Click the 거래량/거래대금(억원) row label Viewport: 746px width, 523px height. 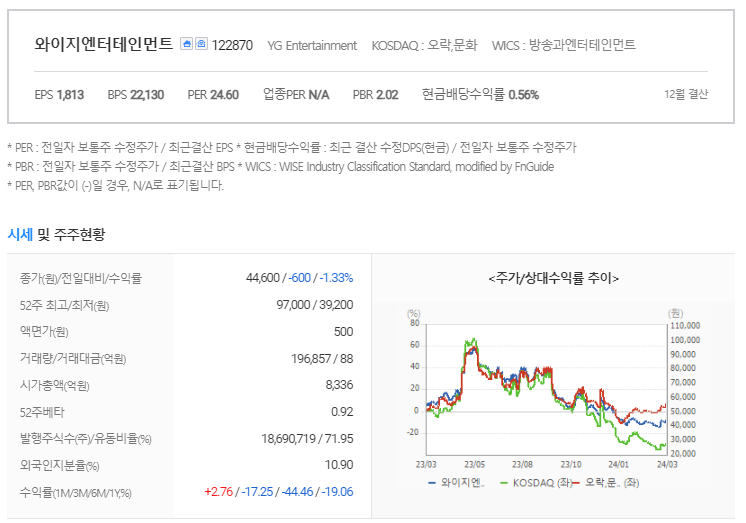tap(73, 358)
